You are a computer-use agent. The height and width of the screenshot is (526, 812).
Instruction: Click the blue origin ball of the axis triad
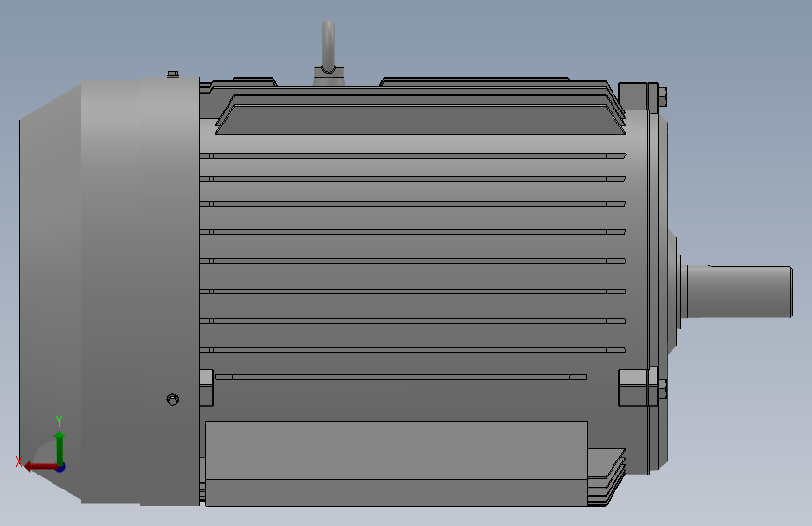coord(61,467)
